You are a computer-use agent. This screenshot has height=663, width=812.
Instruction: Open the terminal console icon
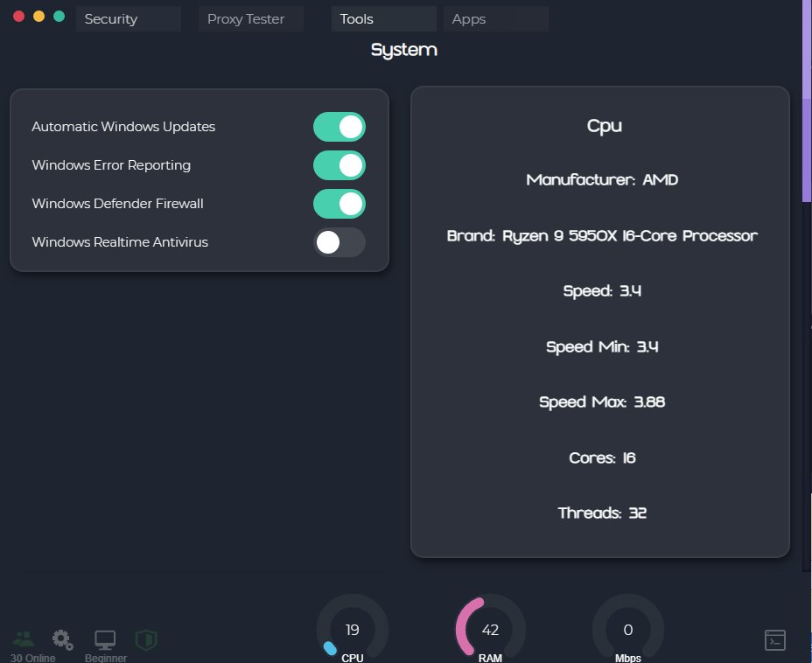[775, 640]
